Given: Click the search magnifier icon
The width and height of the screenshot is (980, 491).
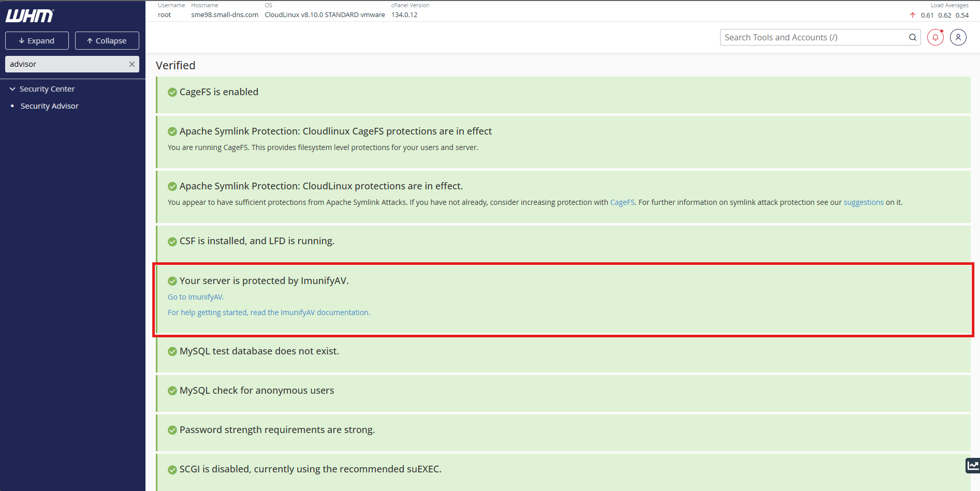Looking at the screenshot, I should click(912, 37).
